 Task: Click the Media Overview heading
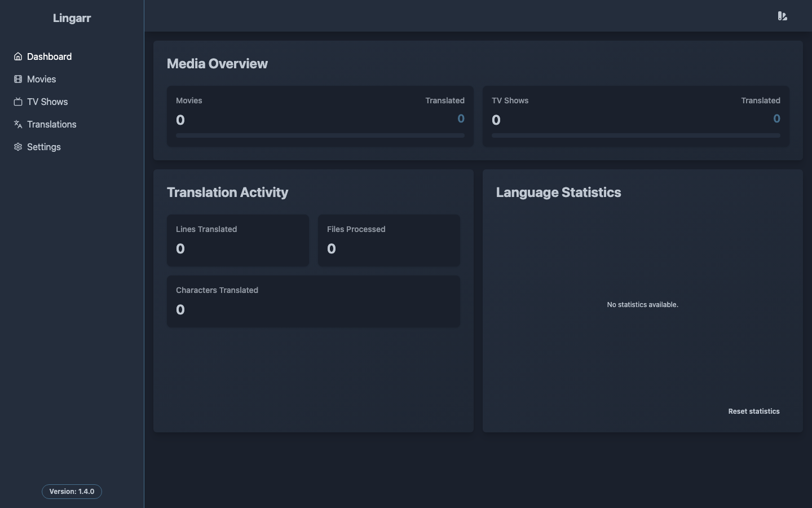[x=217, y=64]
